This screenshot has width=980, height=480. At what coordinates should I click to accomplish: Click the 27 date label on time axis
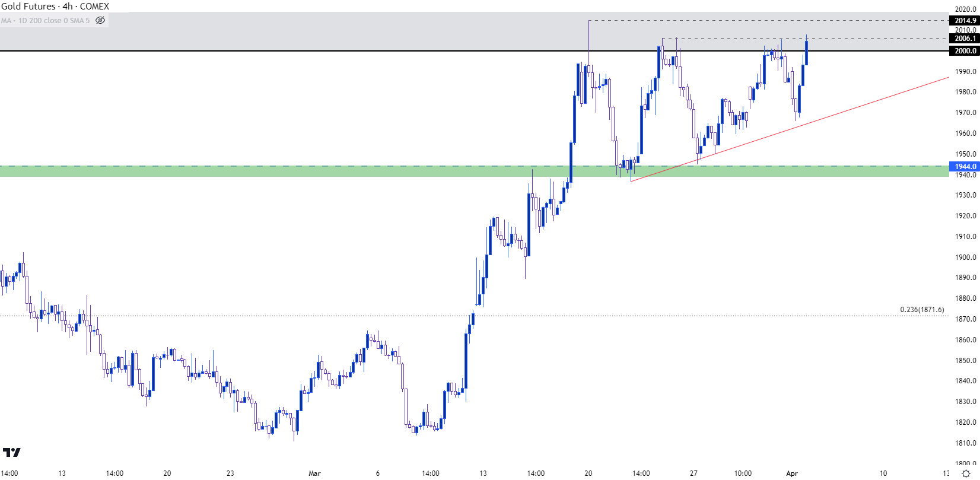693,473
